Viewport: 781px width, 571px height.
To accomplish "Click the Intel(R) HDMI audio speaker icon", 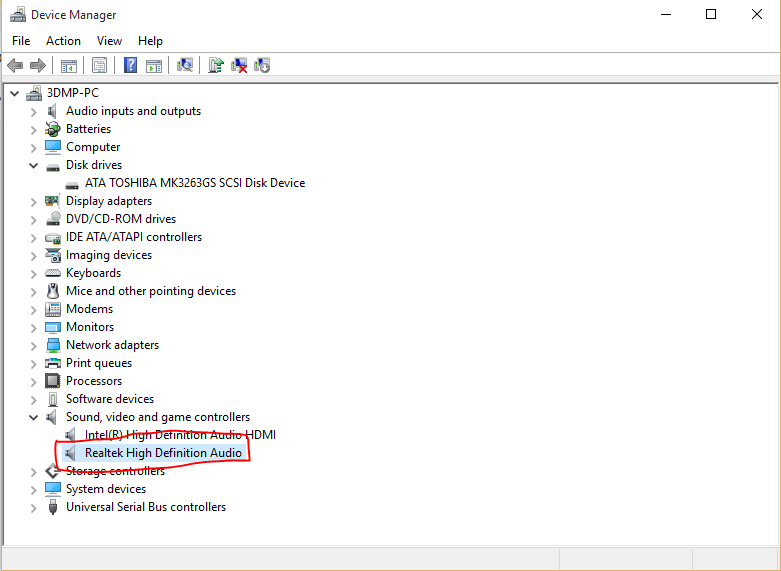I will (x=71, y=435).
